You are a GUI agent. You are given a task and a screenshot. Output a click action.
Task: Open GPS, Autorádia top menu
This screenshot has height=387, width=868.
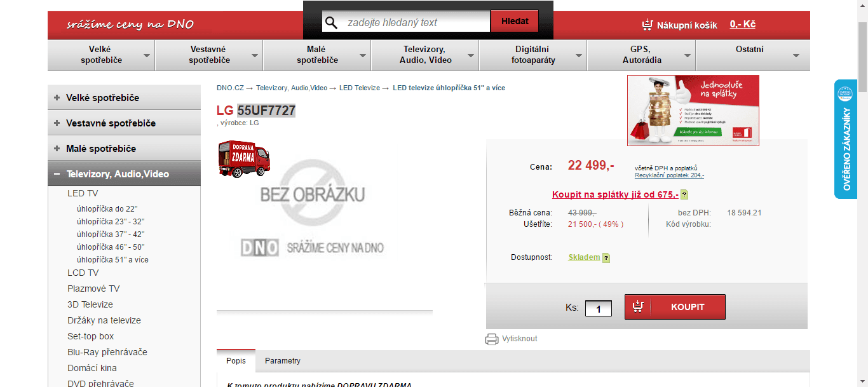coord(642,55)
